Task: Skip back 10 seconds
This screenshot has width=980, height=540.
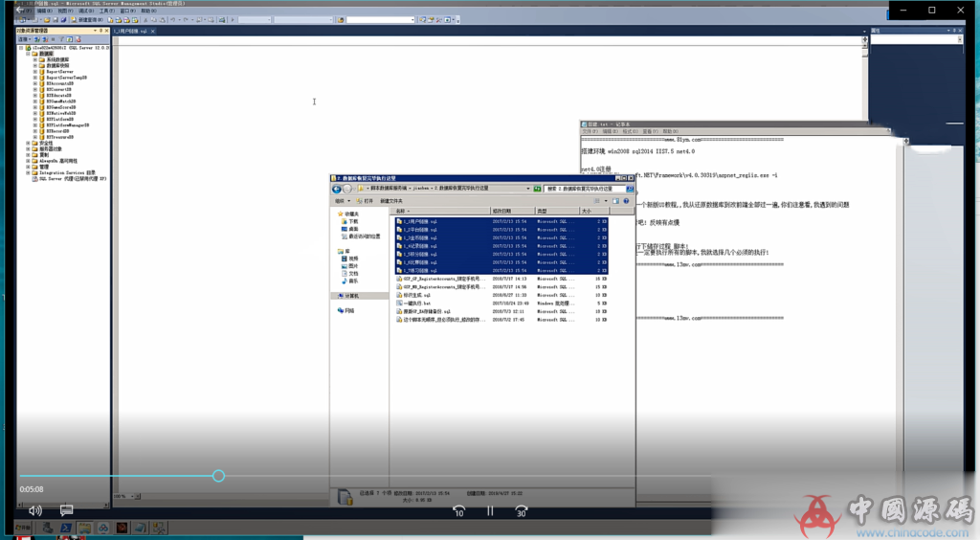Action: pos(458,511)
